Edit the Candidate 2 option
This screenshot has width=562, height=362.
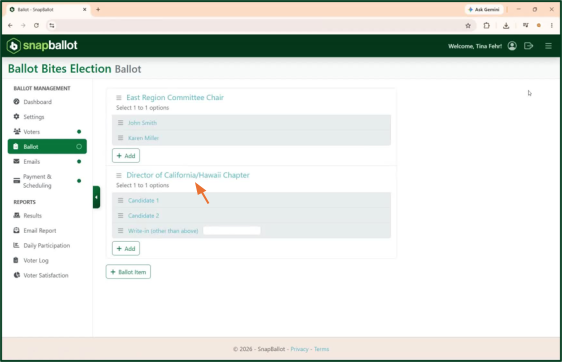(143, 215)
